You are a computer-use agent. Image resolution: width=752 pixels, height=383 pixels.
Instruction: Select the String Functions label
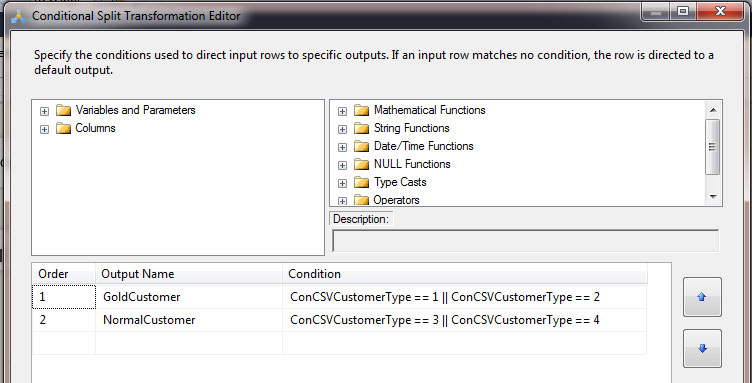411,128
